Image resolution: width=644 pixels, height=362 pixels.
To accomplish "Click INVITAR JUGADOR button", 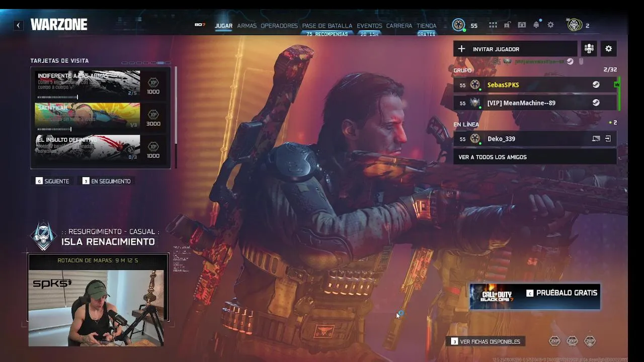I will pos(515,49).
